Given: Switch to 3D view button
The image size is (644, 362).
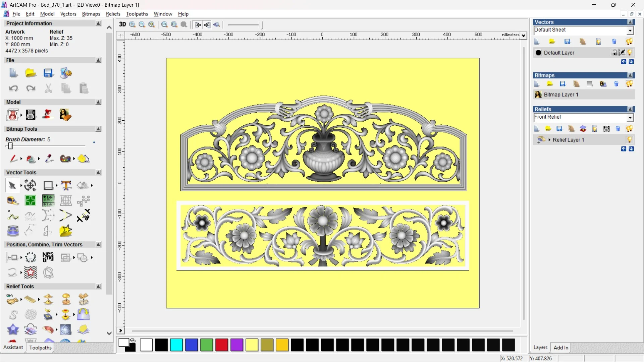Looking at the screenshot, I should point(122,24).
